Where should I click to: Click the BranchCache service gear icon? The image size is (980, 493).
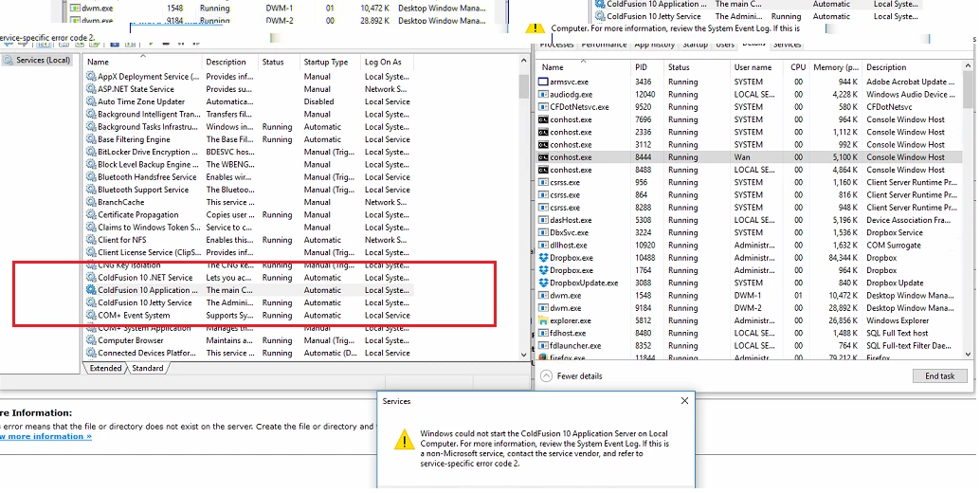[x=91, y=203]
